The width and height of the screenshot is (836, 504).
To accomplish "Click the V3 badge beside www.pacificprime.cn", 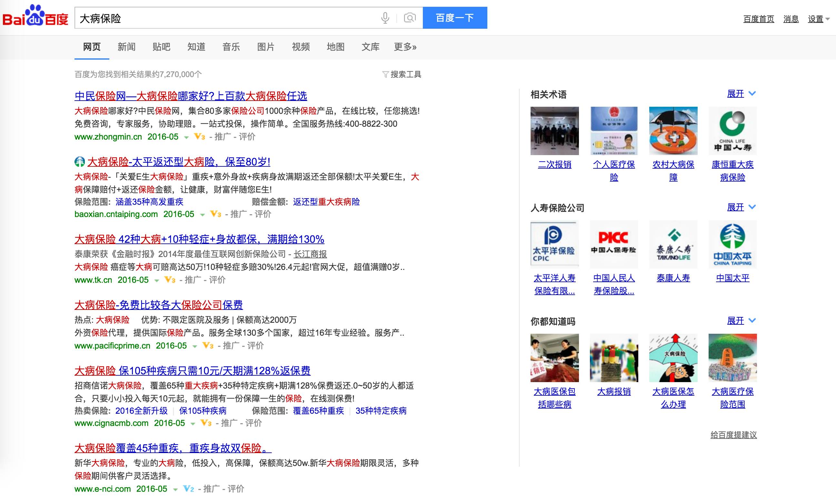I will [208, 346].
